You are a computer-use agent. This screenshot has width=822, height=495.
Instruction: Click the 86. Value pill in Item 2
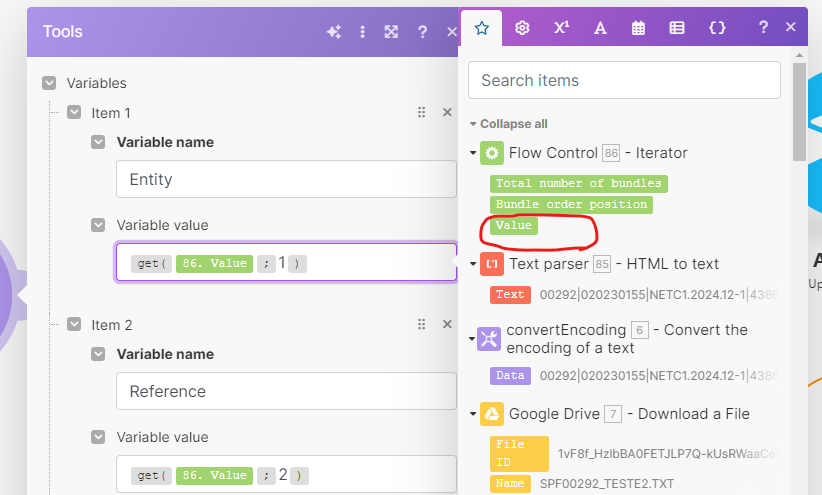214,475
